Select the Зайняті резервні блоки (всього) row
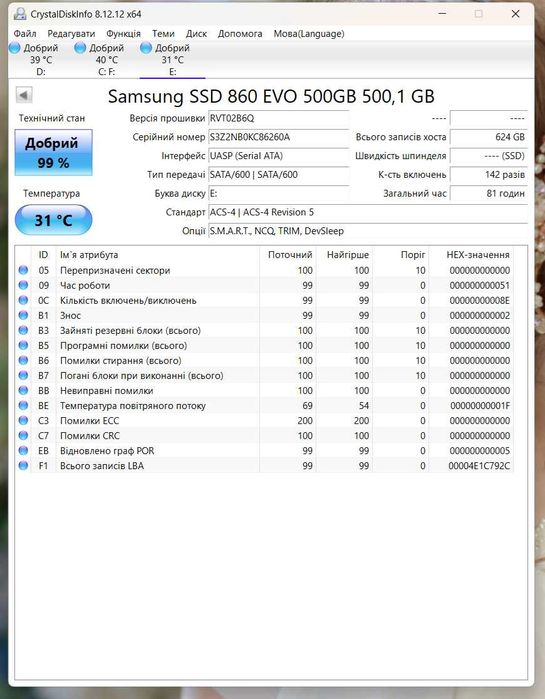Screen dimensions: 545x699 [x=265, y=330]
